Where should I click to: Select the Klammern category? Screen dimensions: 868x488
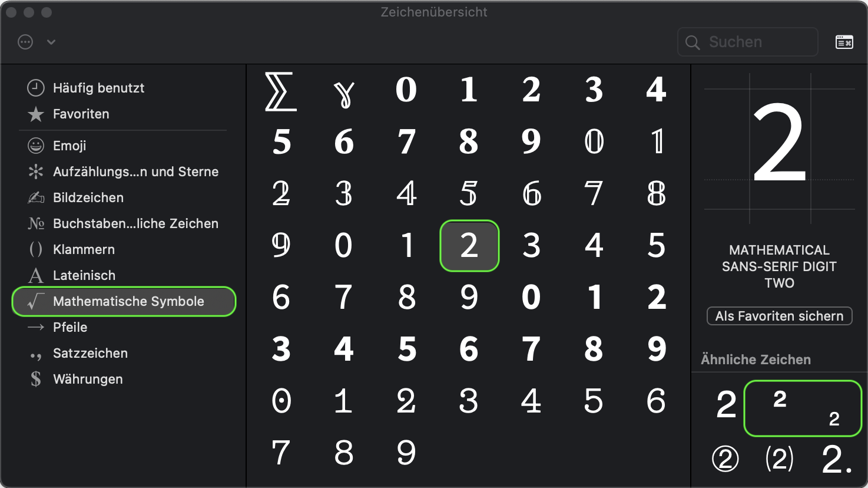[x=84, y=249]
